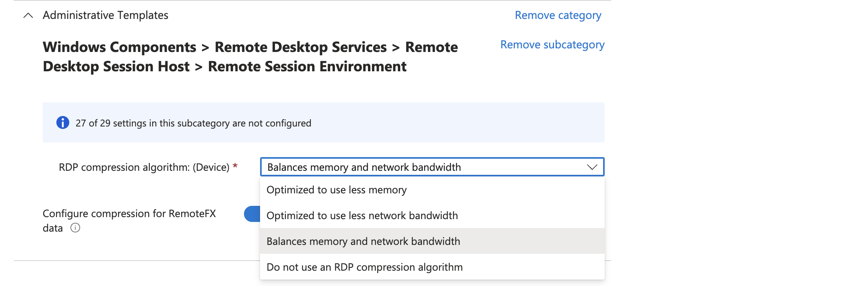Close the dropdown using its chevron arrow
The height and width of the screenshot is (286, 868).
click(x=592, y=167)
